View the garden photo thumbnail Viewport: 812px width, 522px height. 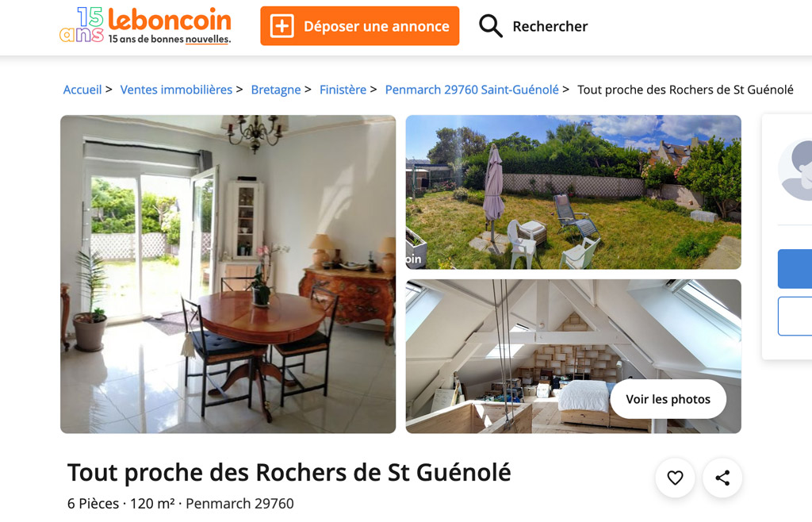573,192
